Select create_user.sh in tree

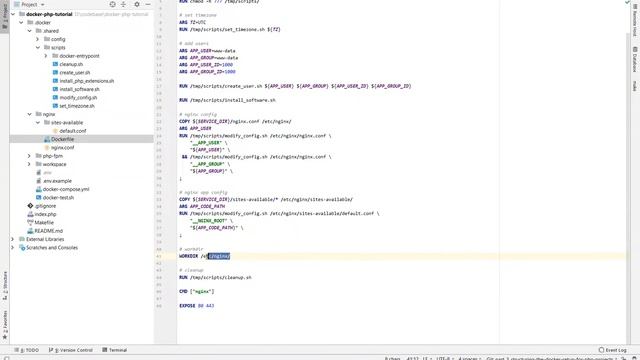click(75, 73)
